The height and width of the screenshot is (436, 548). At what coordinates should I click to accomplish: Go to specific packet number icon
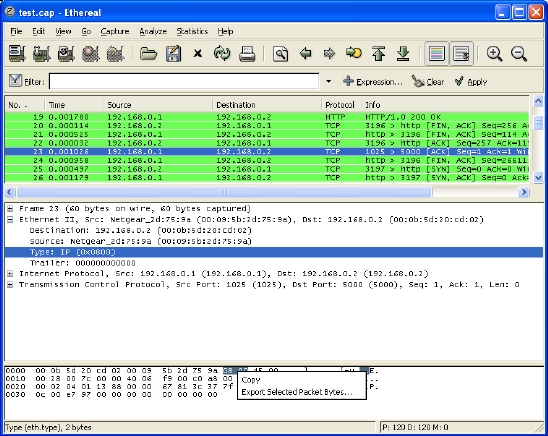[354, 53]
